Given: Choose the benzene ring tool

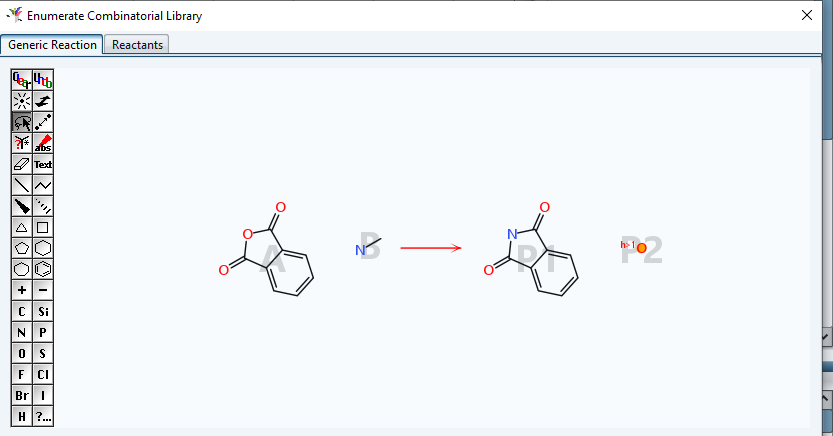Looking at the screenshot, I should tap(43, 269).
